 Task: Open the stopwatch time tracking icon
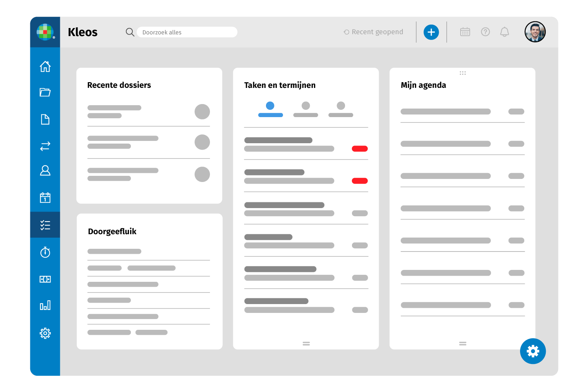pyautogui.click(x=45, y=252)
